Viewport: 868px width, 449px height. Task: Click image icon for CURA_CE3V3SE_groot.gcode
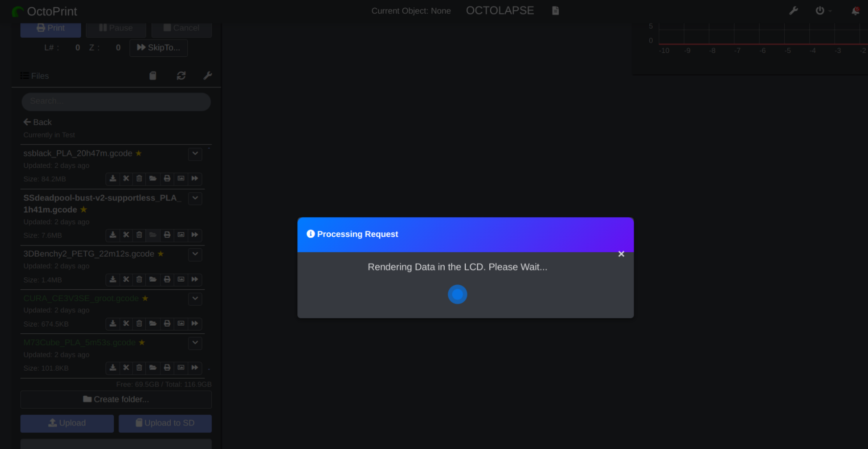pyautogui.click(x=181, y=324)
